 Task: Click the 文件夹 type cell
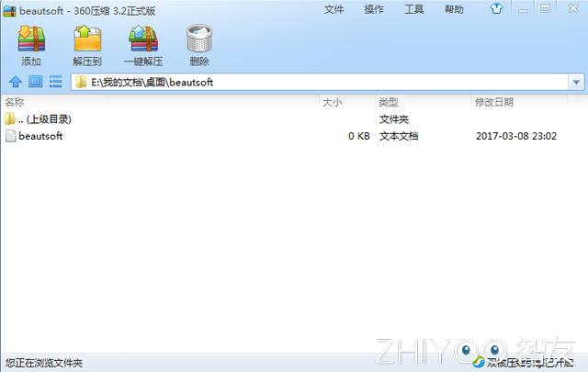(x=394, y=119)
